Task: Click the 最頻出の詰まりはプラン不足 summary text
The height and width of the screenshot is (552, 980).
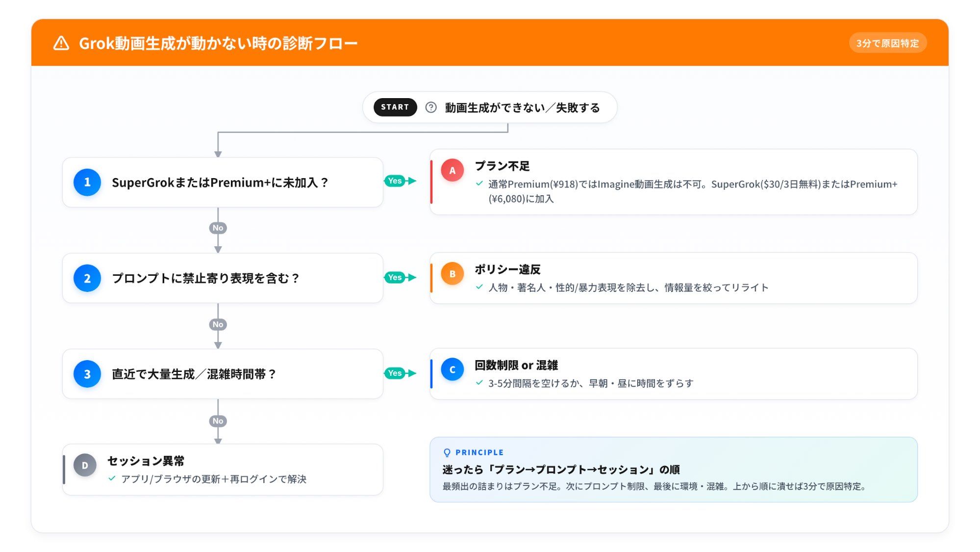Action: [x=654, y=486]
